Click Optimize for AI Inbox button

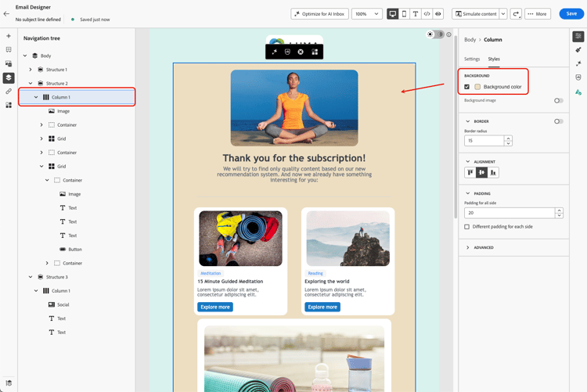coord(319,14)
